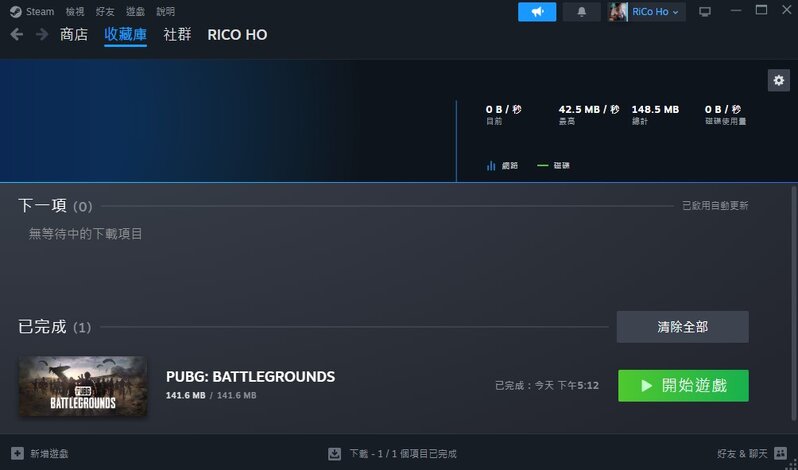Click the friends and chat icon
This screenshot has height=470, width=798.
pos(779,453)
